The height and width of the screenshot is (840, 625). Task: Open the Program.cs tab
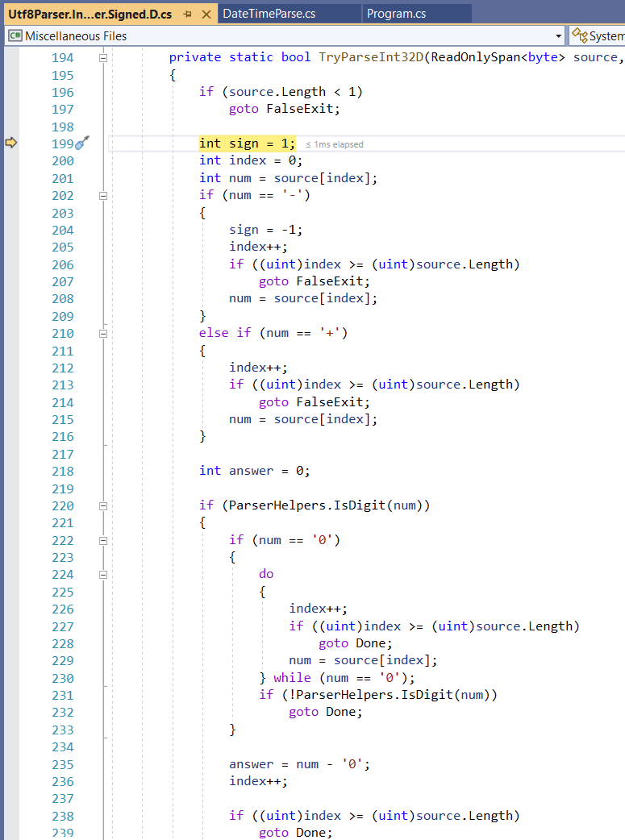pyautogui.click(x=396, y=14)
